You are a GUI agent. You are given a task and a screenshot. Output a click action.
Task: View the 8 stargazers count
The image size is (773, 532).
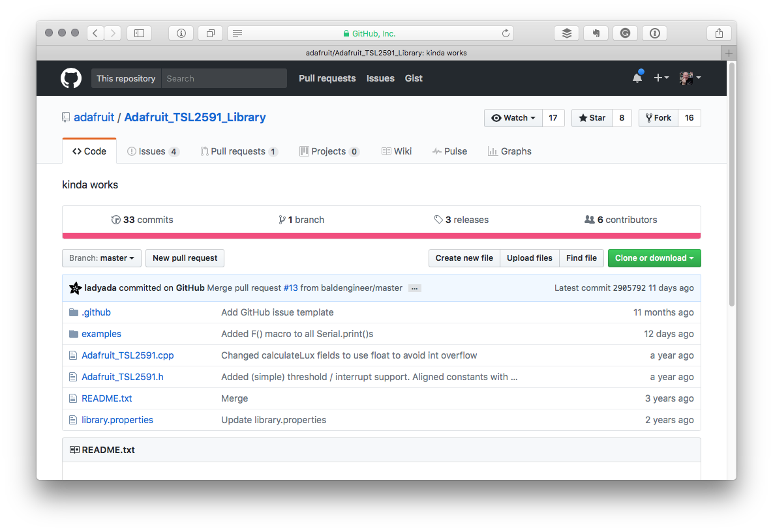622,118
